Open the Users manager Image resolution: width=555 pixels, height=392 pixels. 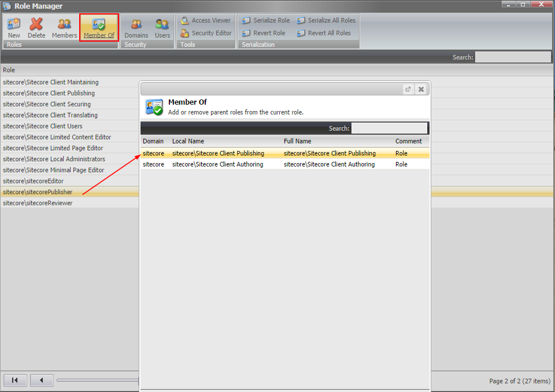coord(162,28)
